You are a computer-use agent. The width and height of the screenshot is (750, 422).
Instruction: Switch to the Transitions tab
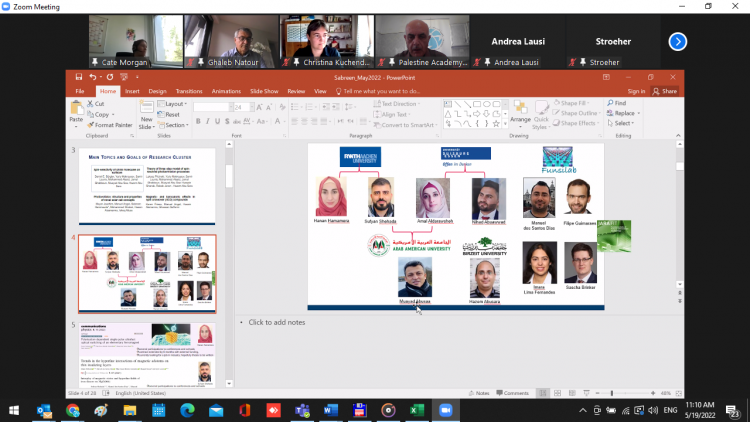(x=189, y=91)
